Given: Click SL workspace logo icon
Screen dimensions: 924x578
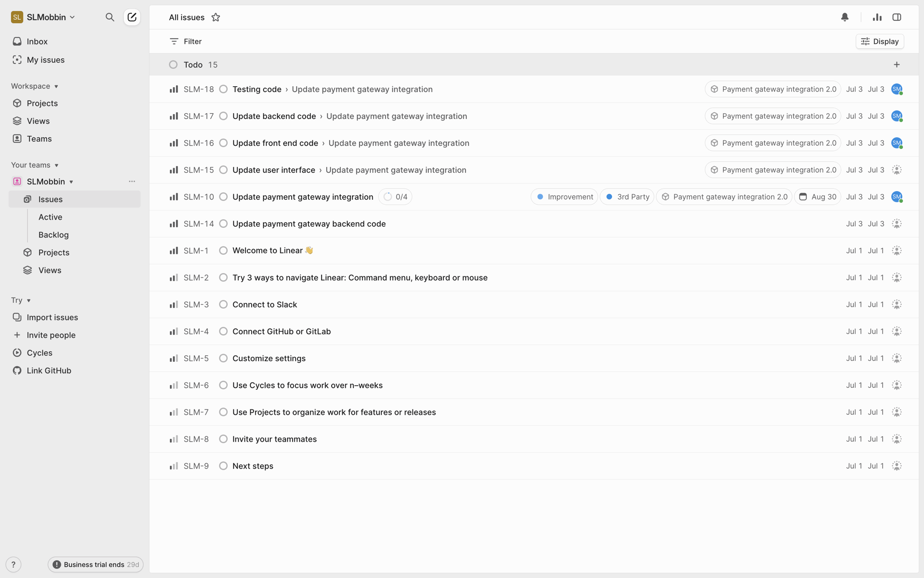Looking at the screenshot, I should (x=17, y=17).
